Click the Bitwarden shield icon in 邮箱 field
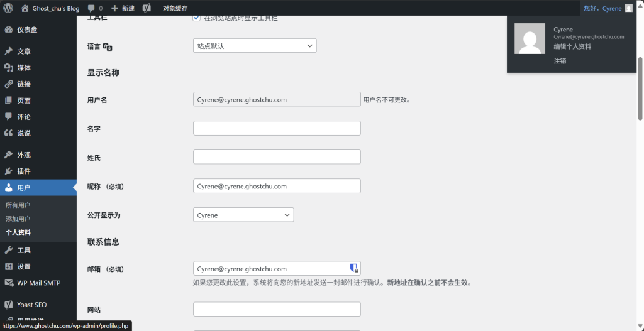Image resolution: width=644 pixels, height=331 pixels. [x=354, y=268]
